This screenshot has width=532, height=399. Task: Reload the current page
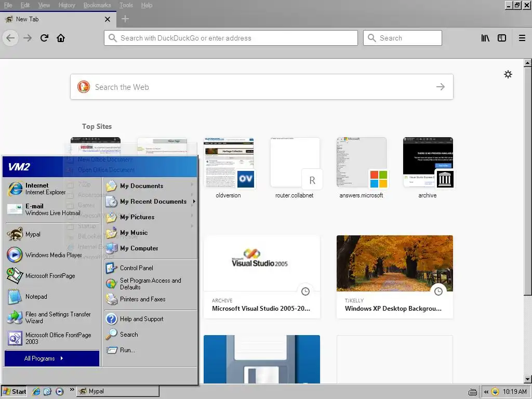(x=45, y=38)
